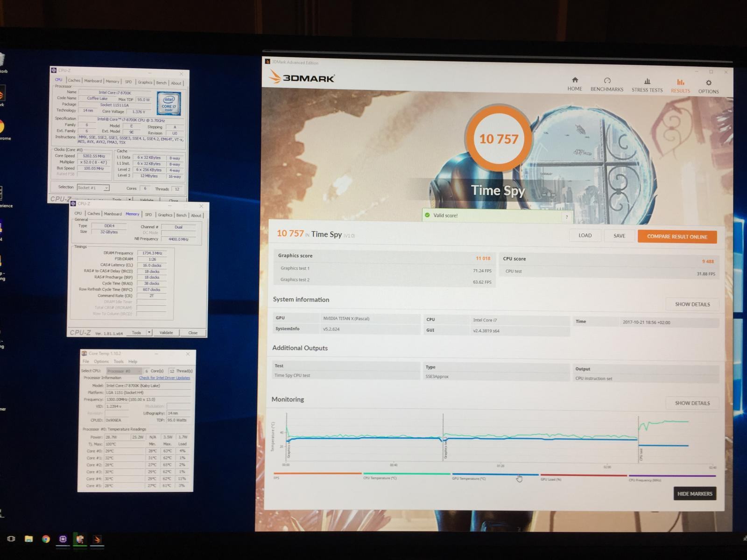Switch to Caches tab in upper CPU-Z window
This screenshot has height=560, width=747.
pos(74,80)
